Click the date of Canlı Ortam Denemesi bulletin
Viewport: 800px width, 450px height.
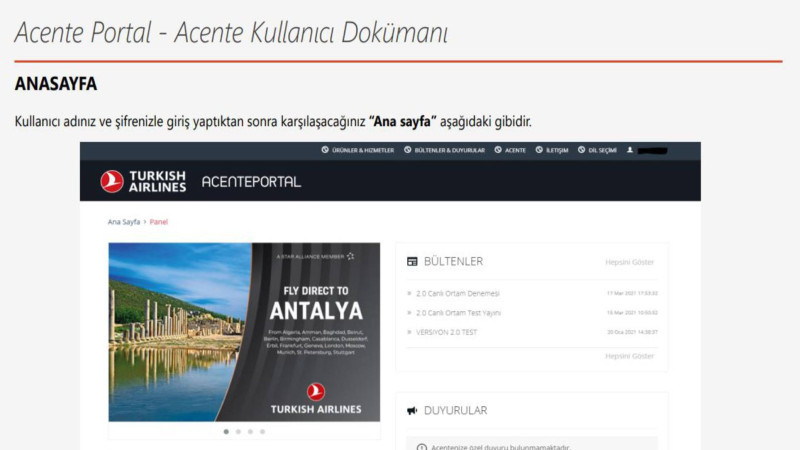[x=632, y=293]
